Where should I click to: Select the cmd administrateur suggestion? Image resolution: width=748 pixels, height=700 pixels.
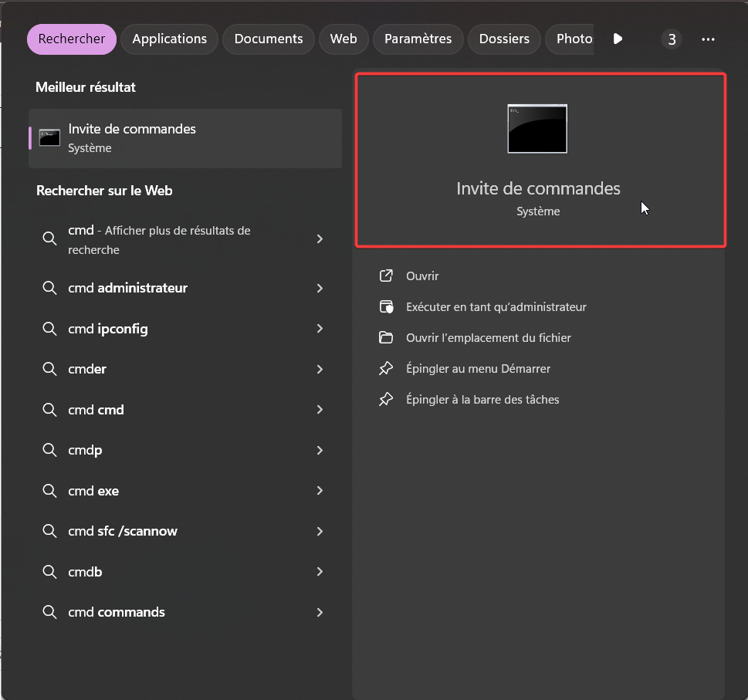tap(185, 288)
